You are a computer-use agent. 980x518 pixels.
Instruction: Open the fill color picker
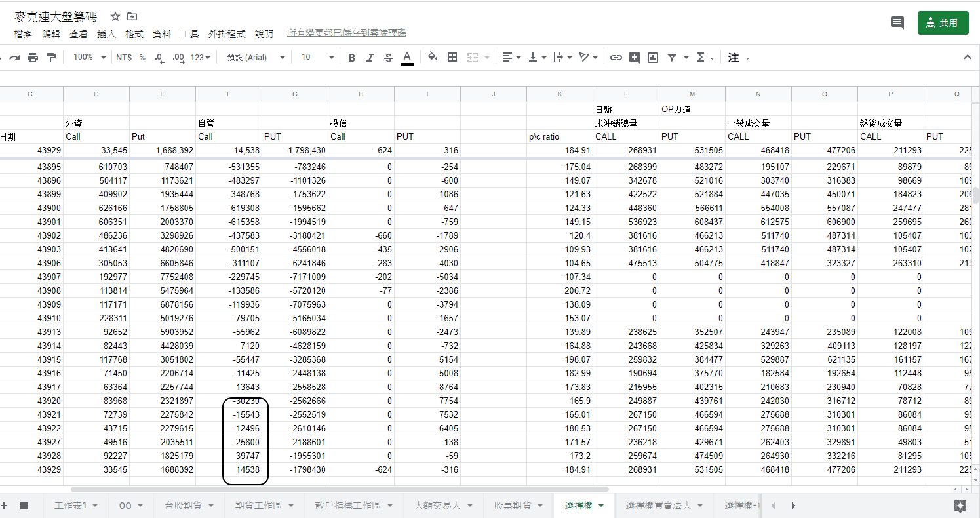point(432,57)
